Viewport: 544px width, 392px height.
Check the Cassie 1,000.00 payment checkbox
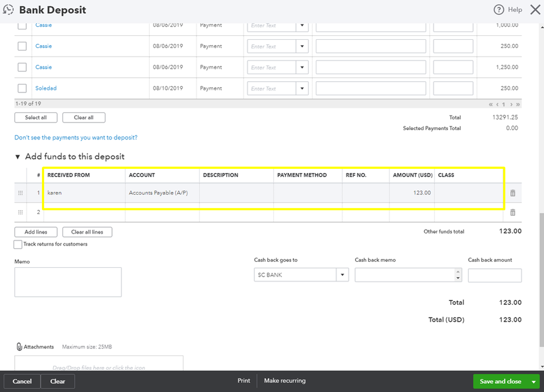click(x=22, y=26)
